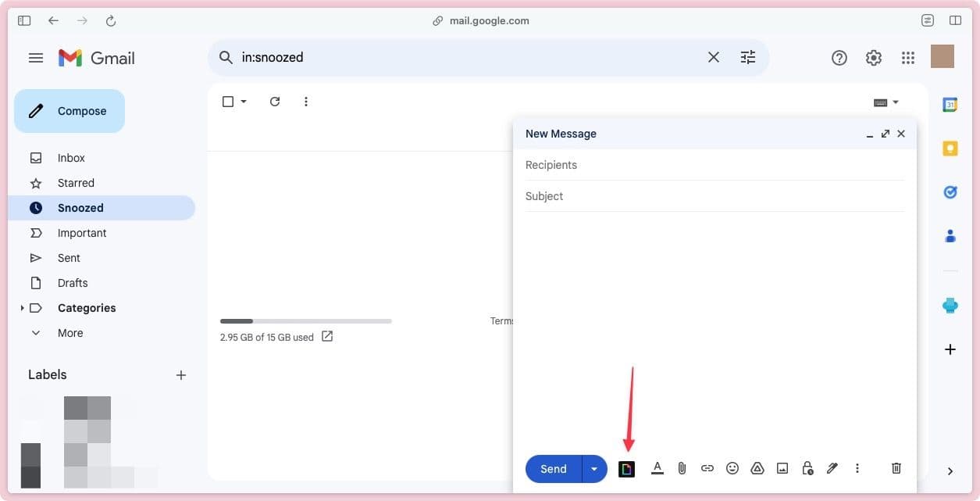The image size is (980, 501).
Task: Toggle formatting options with the A icon
Action: [x=657, y=467]
